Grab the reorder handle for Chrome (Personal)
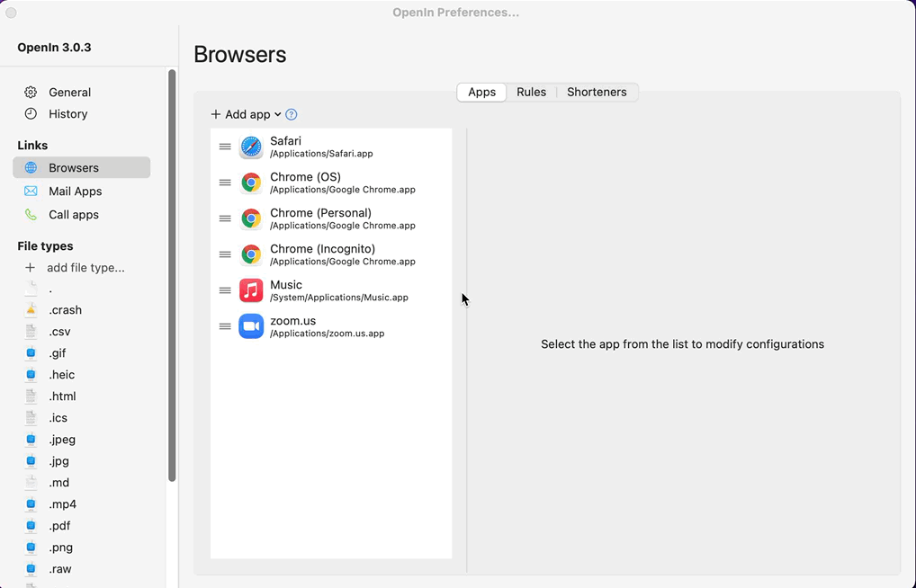Image resolution: width=916 pixels, height=588 pixels. pos(225,218)
